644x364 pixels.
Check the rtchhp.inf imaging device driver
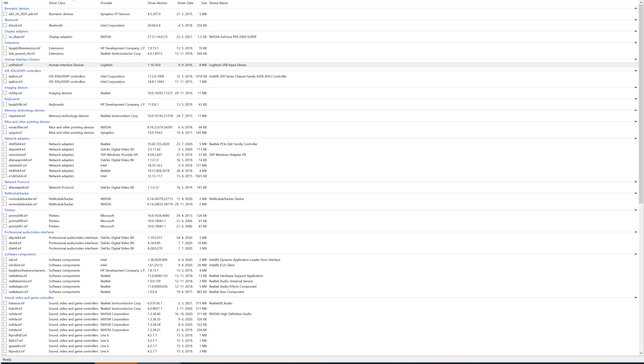coord(5,93)
